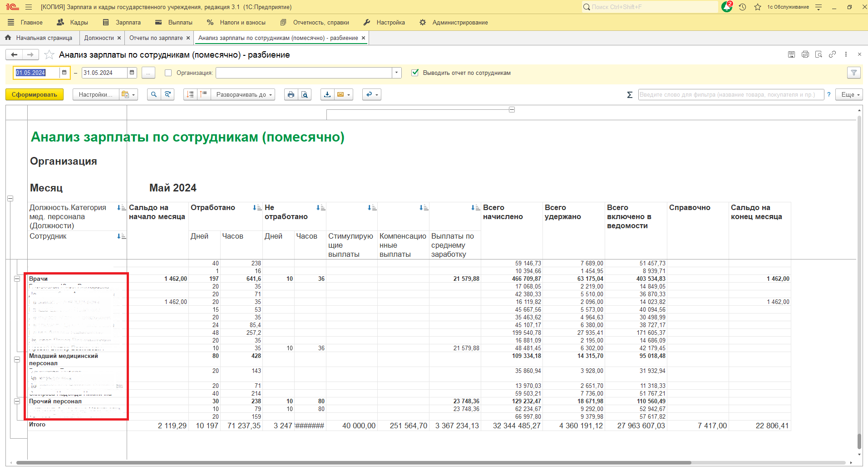Image resolution: width=868 pixels, height=470 pixels.
Task: Collapse the month grouping minus box at left
Action: [x=10, y=199]
